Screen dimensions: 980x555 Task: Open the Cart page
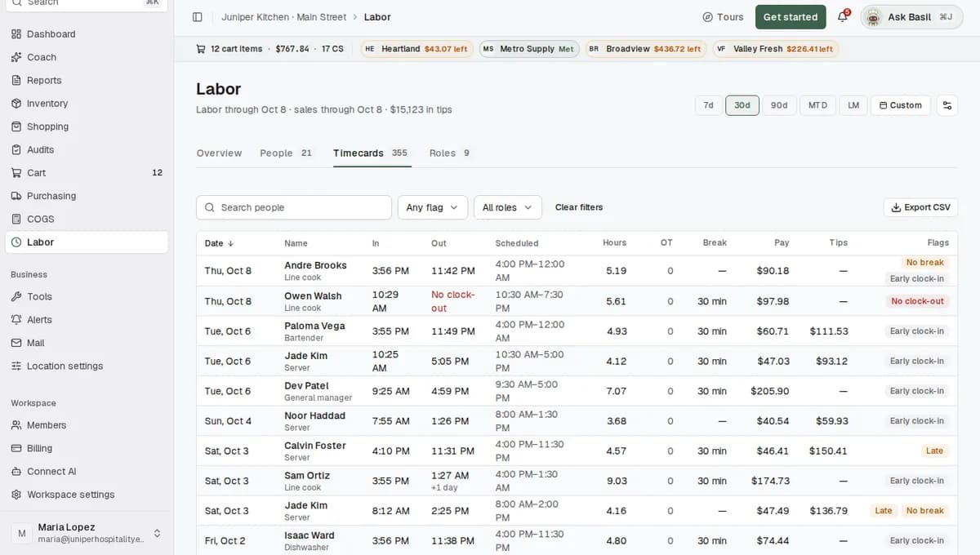pos(87,173)
